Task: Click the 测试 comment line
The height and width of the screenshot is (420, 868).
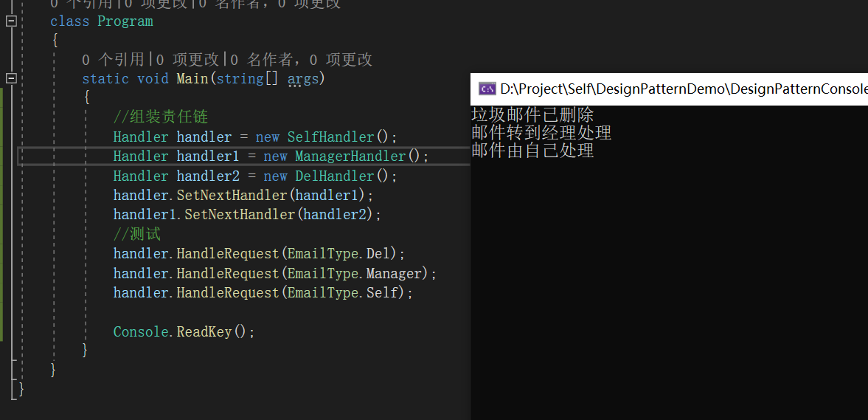Action: point(137,235)
